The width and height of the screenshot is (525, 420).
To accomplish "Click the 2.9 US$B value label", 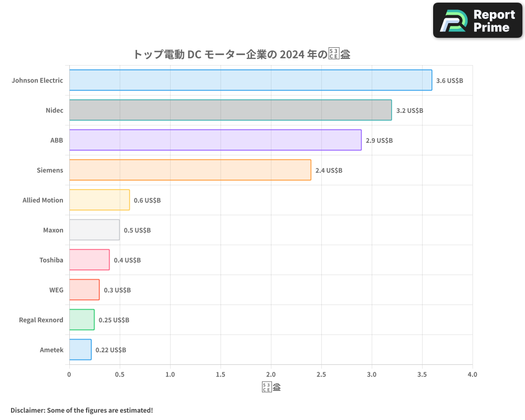I will [379, 140].
